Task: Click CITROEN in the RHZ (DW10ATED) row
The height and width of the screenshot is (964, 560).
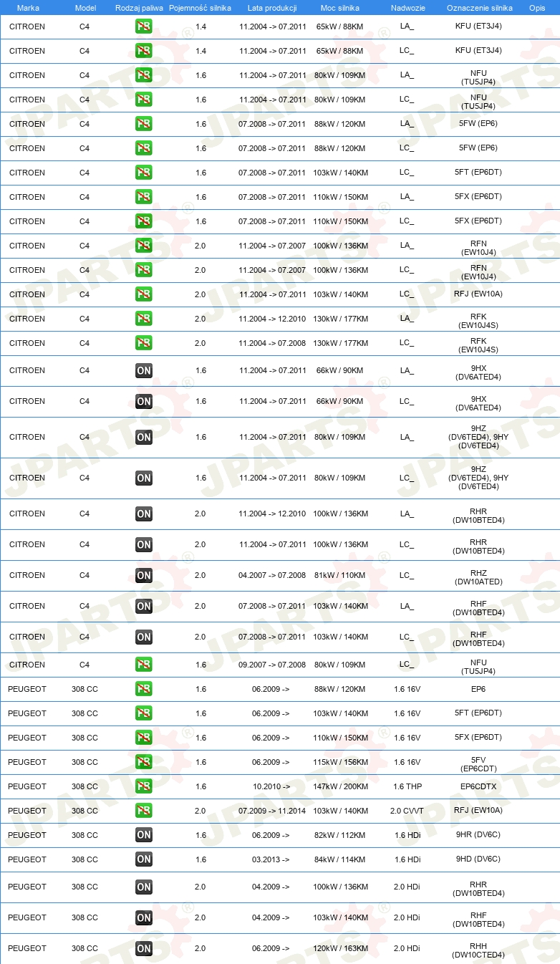Action: pyautogui.click(x=27, y=575)
